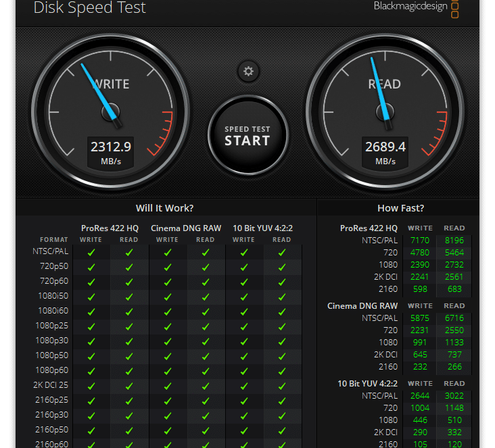The image size is (495, 448).
Task: Click the 2160p30 YUV read checkmark
Action: pos(282,416)
